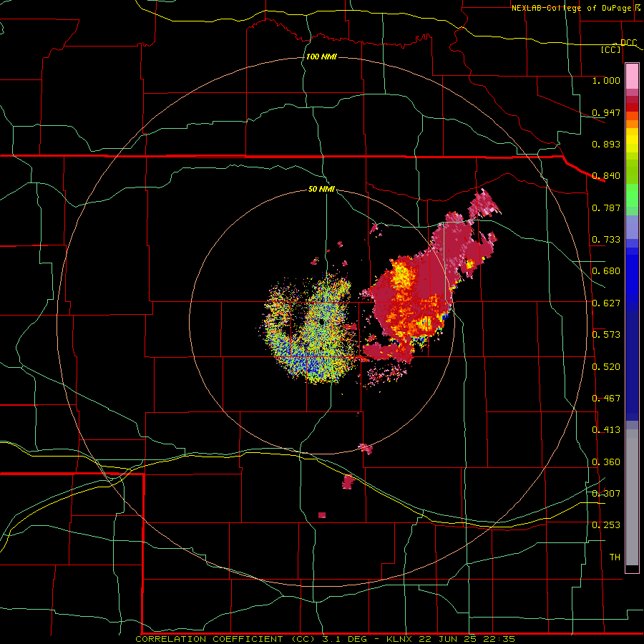Click the 1.000 value on the color scale
This screenshot has width=644, height=644.
point(606,80)
